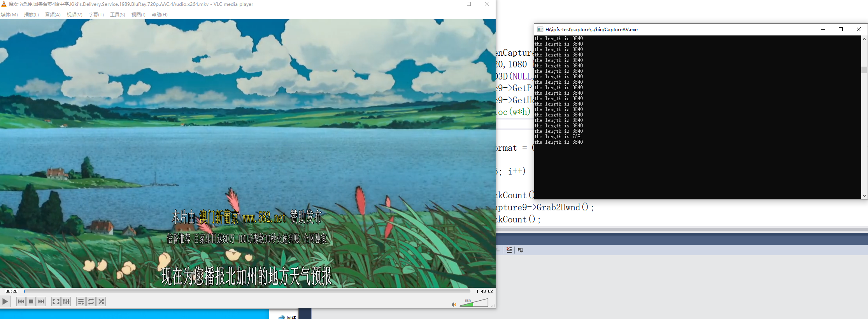Mute VLC audio via speaker icon

tap(454, 304)
